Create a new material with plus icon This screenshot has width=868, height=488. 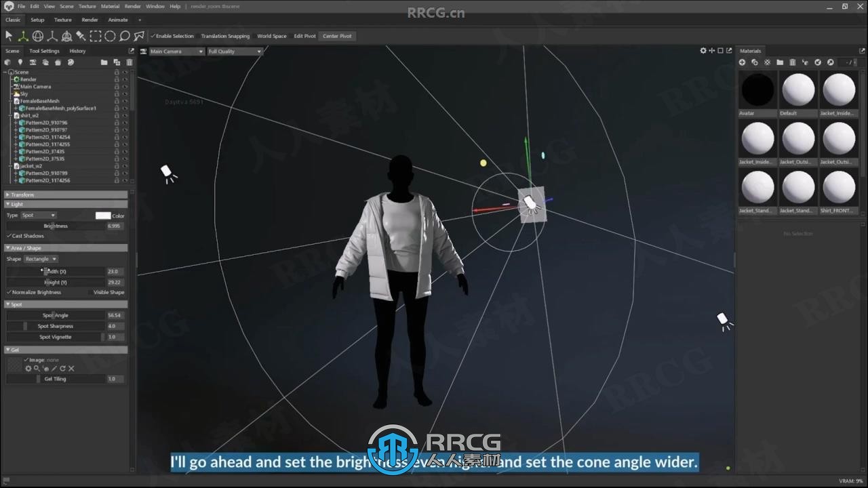[742, 62]
